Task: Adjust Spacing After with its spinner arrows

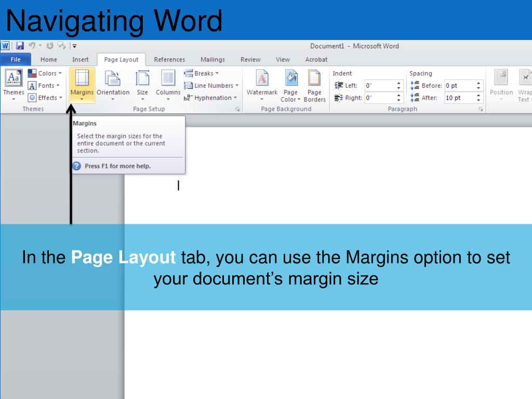Action: [478, 98]
